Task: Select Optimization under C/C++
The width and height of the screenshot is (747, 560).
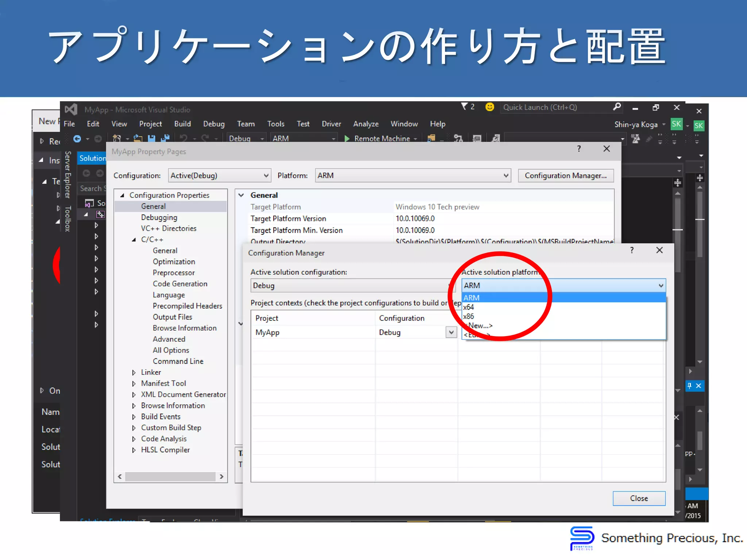Action: (x=174, y=261)
